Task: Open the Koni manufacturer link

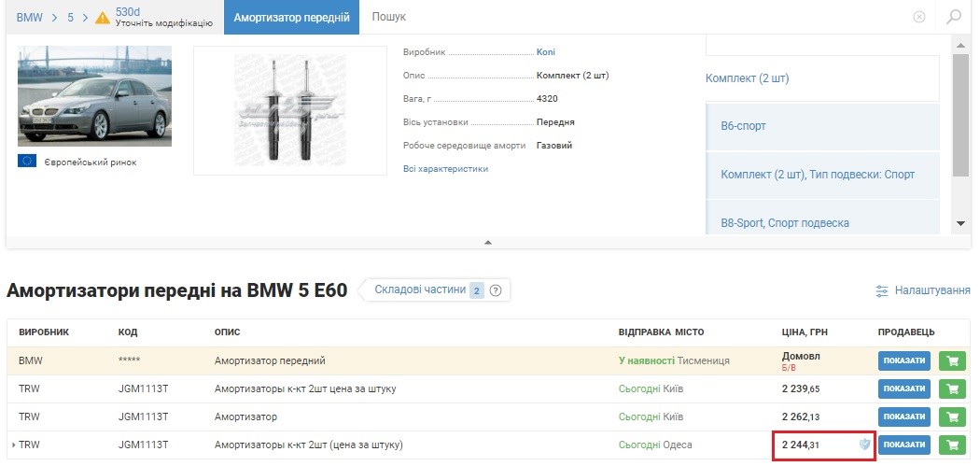Action: tap(546, 52)
